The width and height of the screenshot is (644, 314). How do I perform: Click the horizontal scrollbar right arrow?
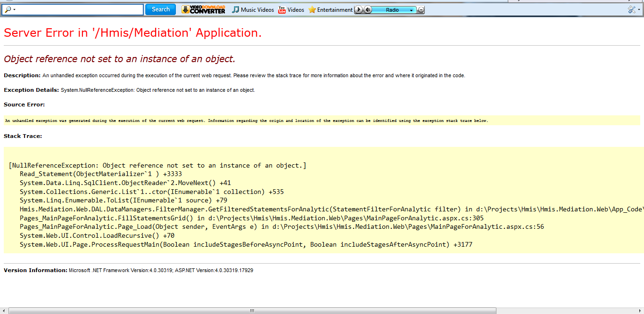[x=640, y=311]
